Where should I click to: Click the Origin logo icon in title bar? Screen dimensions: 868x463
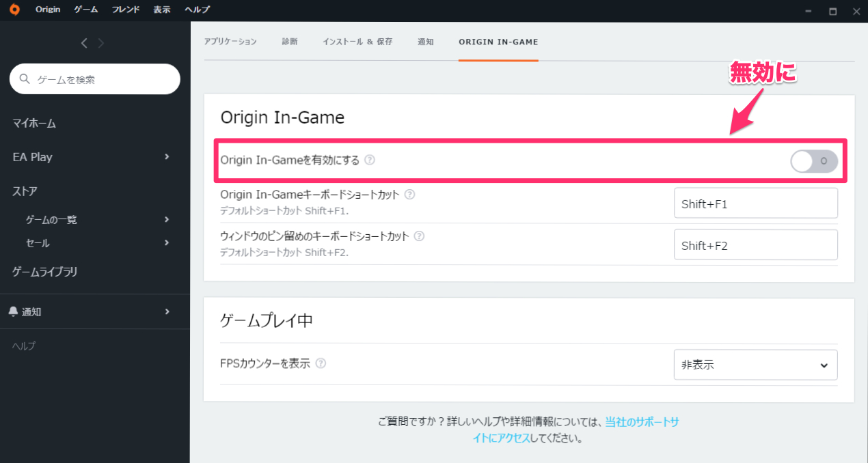(14, 10)
